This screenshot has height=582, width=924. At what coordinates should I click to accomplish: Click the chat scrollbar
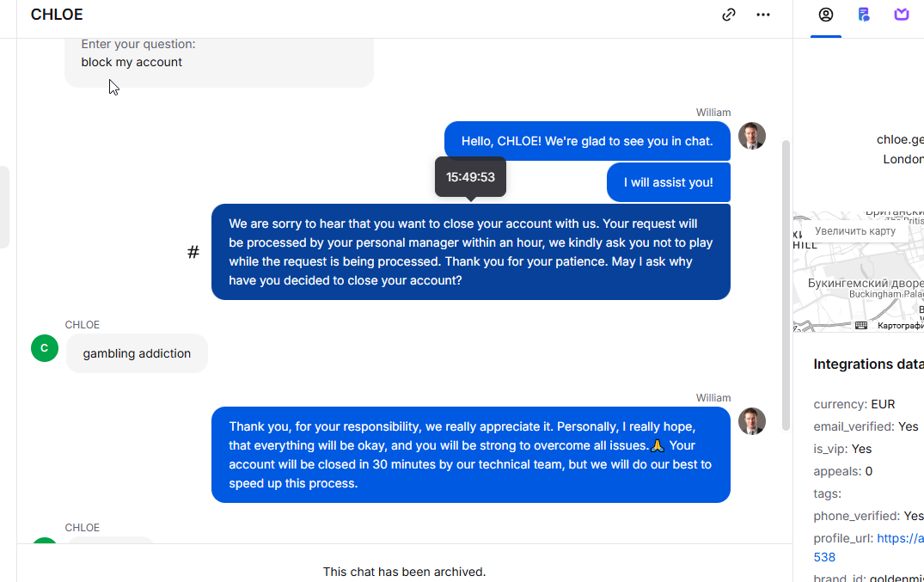(786, 285)
